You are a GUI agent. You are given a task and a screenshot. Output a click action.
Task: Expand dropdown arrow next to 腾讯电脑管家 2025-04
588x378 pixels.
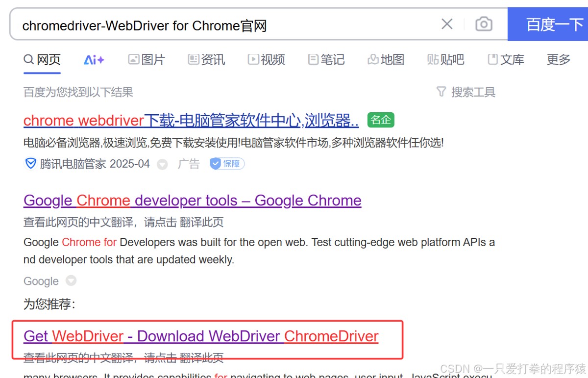[x=162, y=164]
